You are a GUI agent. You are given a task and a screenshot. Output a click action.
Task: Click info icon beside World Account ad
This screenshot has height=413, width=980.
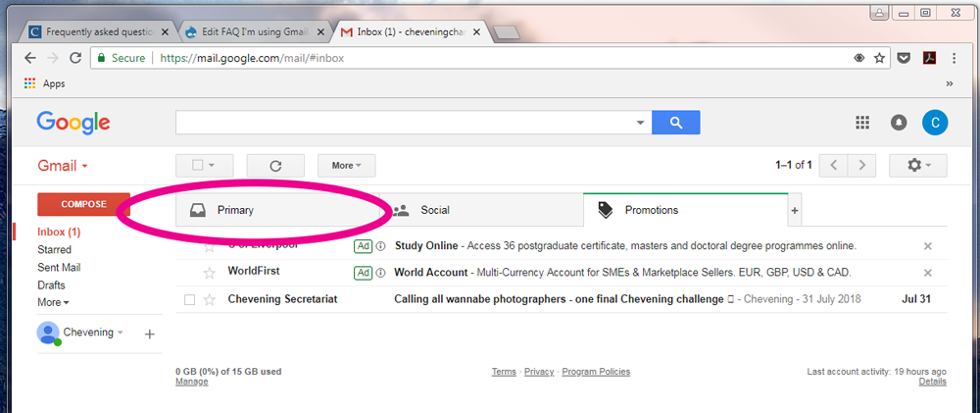coord(380,273)
